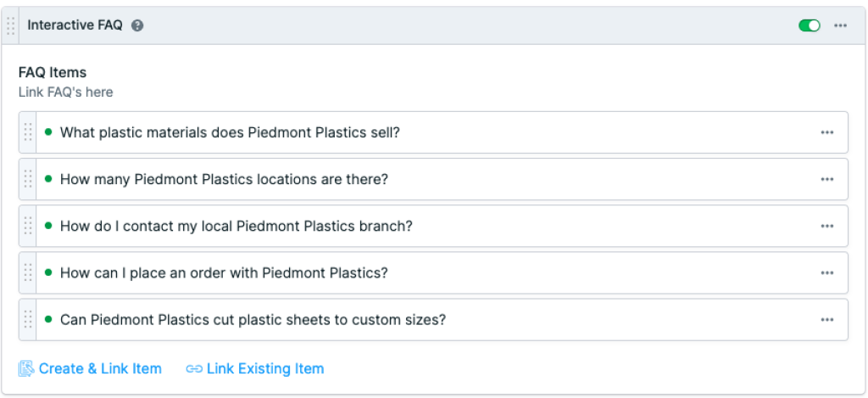Click Create & Link Item
This screenshot has height=398, width=868.
[x=90, y=368]
